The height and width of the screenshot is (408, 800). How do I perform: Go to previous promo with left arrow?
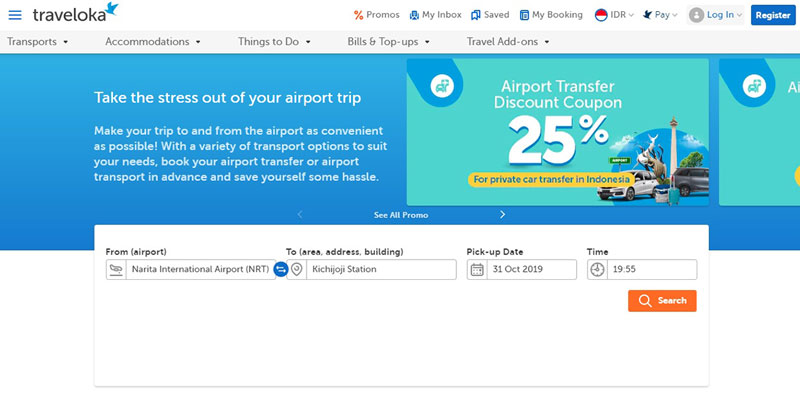click(300, 215)
